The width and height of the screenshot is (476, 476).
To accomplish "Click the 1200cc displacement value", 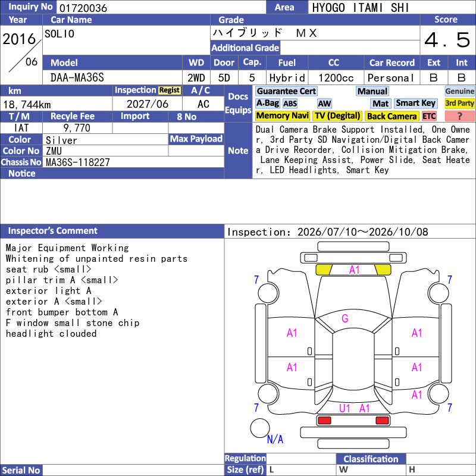I will 336,78.
